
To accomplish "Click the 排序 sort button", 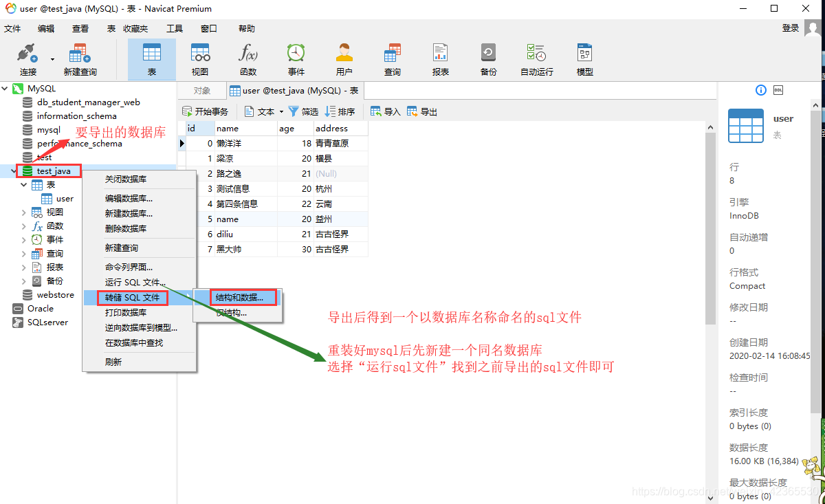I will [x=340, y=111].
